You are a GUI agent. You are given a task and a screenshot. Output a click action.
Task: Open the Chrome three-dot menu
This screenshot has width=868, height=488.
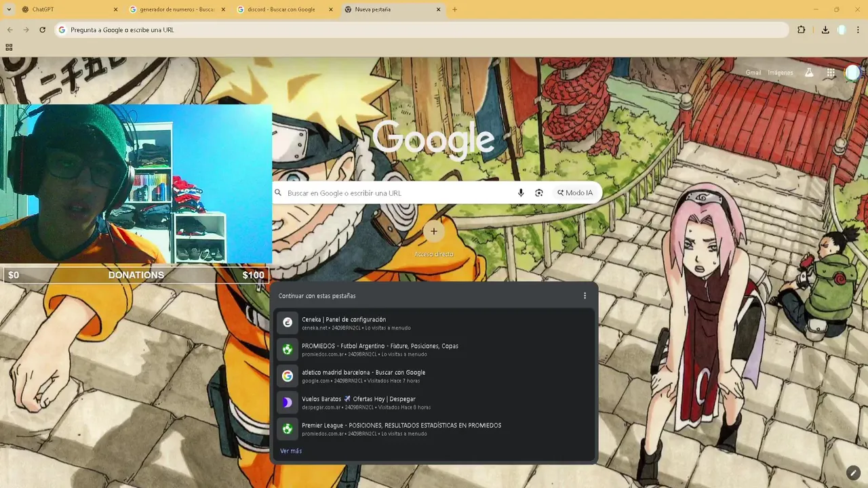pos(859,30)
